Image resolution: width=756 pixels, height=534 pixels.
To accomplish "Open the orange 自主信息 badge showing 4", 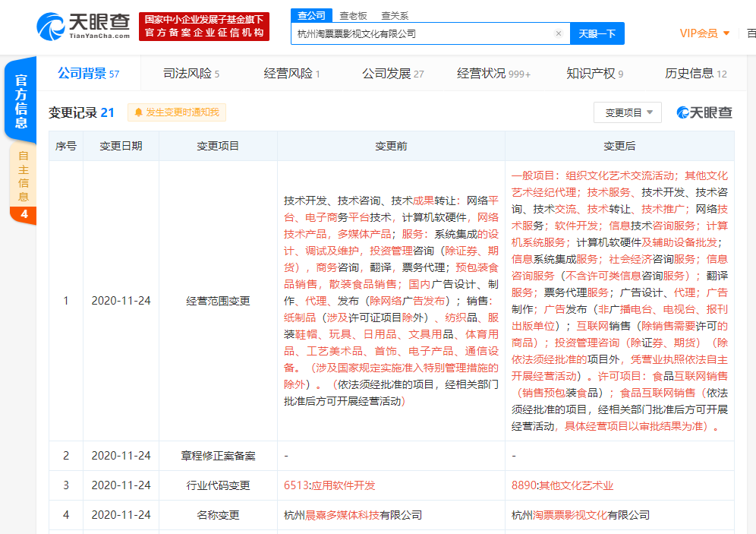I will pos(24,214).
